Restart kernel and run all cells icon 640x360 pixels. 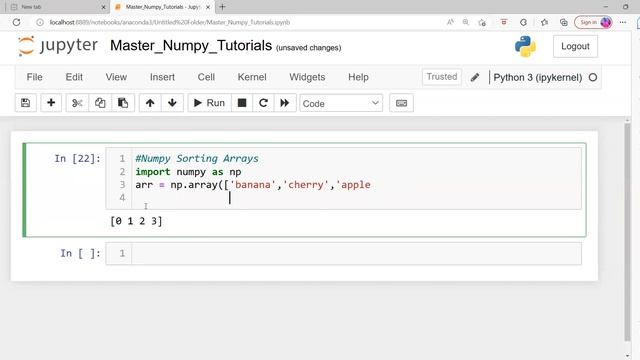284,103
